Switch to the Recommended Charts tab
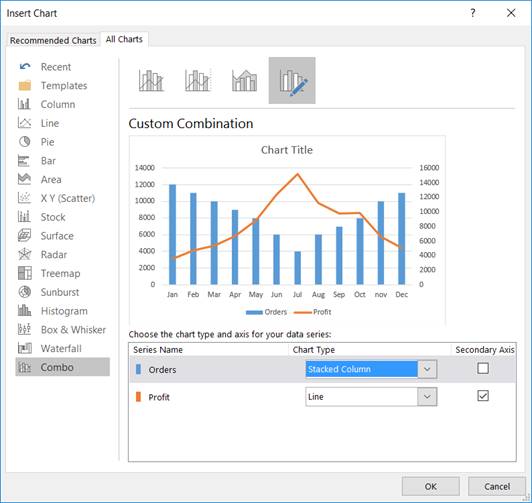Screen dimensions: 532x503 tap(53, 40)
